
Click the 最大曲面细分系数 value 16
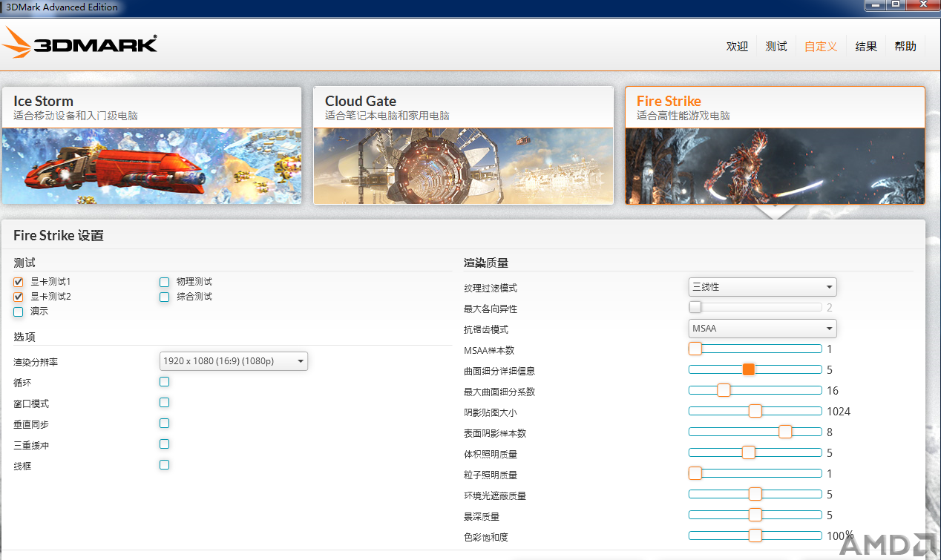[x=833, y=391]
